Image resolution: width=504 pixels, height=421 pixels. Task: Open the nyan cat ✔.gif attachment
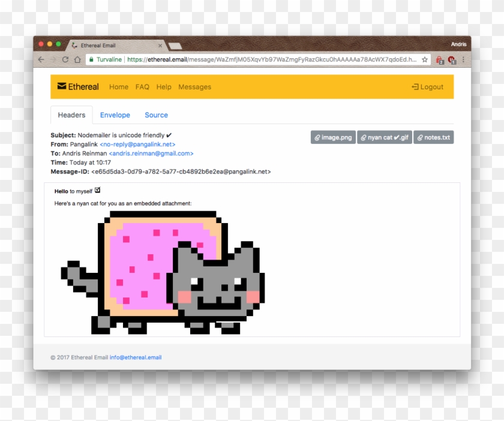click(385, 137)
